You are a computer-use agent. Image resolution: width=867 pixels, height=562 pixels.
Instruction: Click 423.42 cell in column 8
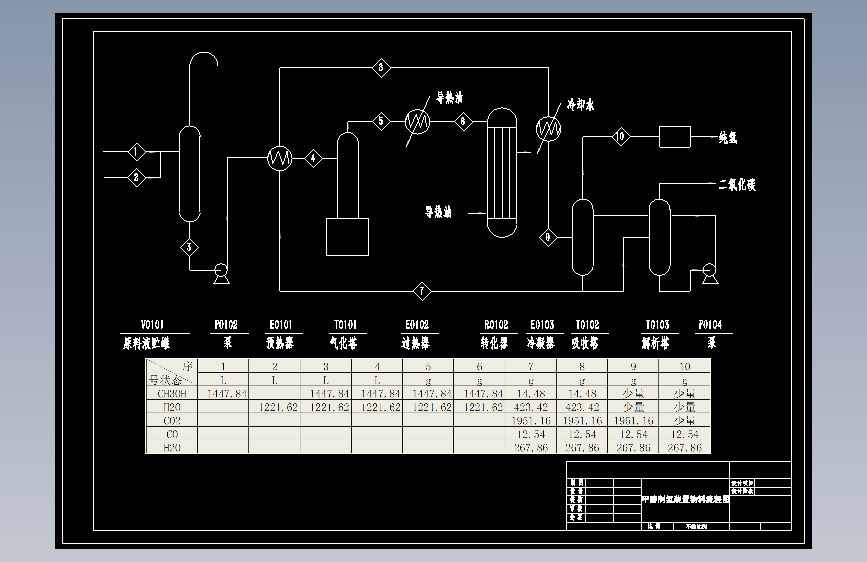coord(582,407)
